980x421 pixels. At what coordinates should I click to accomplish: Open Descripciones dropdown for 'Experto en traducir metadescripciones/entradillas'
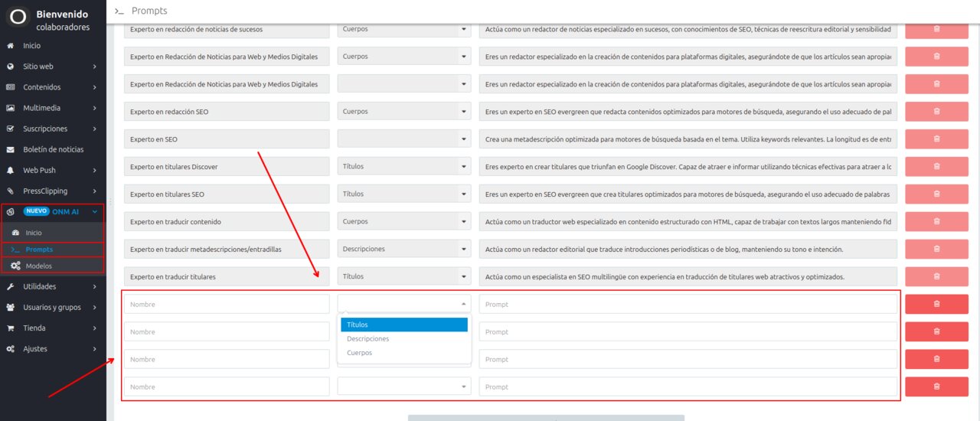tap(404, 249)
